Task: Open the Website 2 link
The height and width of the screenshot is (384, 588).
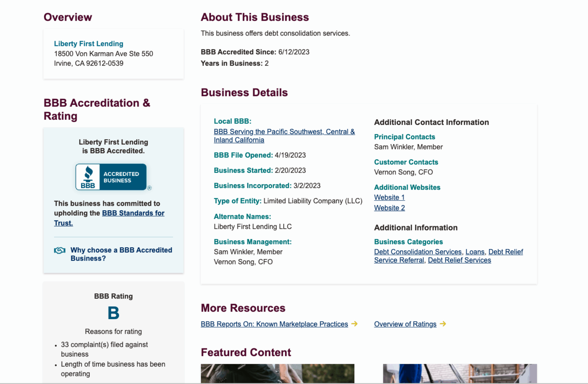Action: coord(389,208)
